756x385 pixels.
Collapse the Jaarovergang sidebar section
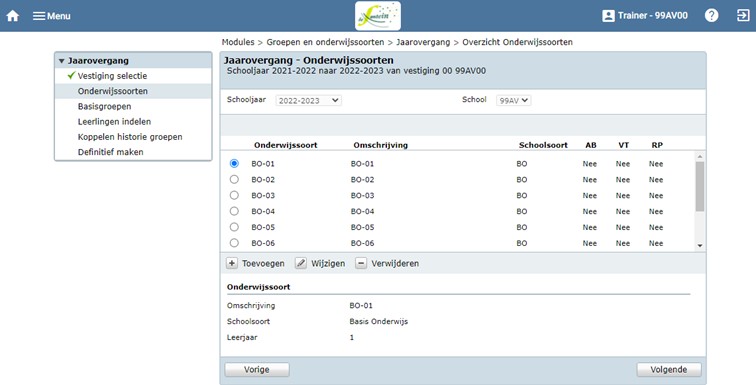tap(61, 61)
